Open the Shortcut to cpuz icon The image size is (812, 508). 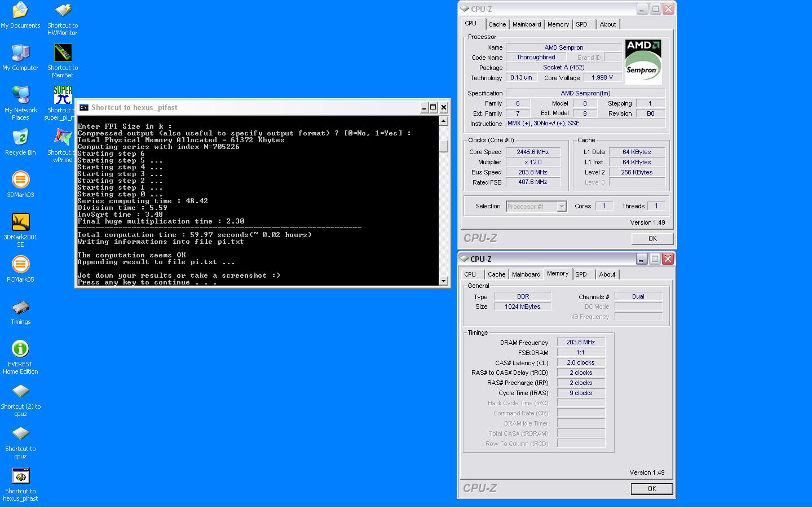(x=20, y=433)
